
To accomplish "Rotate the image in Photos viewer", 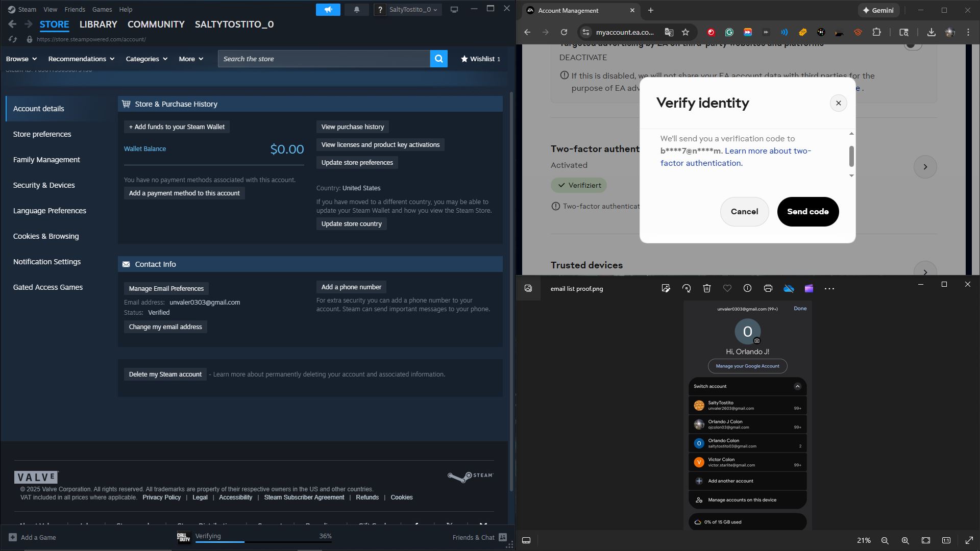I will 687,289.
